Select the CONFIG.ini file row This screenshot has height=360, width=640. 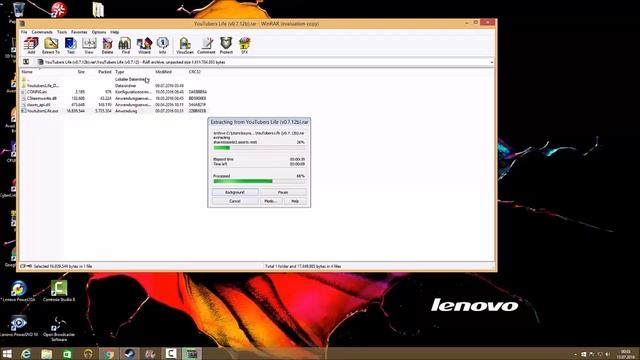(x=114, y=92)
